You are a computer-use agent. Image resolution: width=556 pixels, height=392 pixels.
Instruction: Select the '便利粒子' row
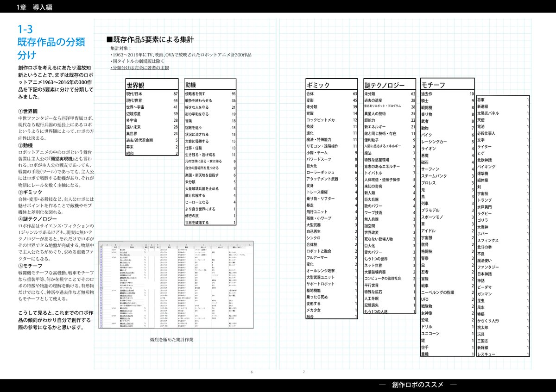[x=390, y=140]
